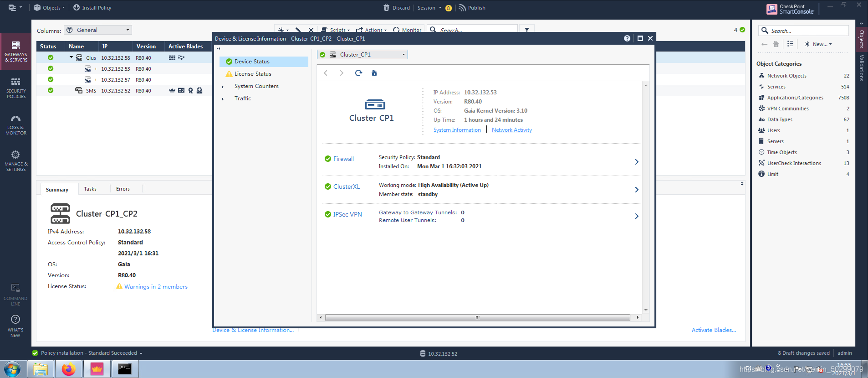This screenshot has height=378, width=868.
Task: Select the row with IP 10.32.132.53
Action: (x=124, y=69)
